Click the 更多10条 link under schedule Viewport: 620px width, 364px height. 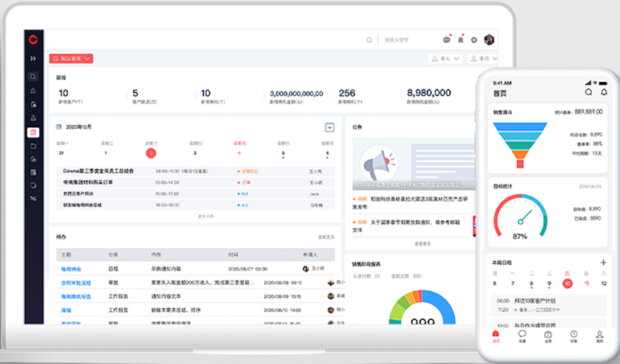click(206, 217)
